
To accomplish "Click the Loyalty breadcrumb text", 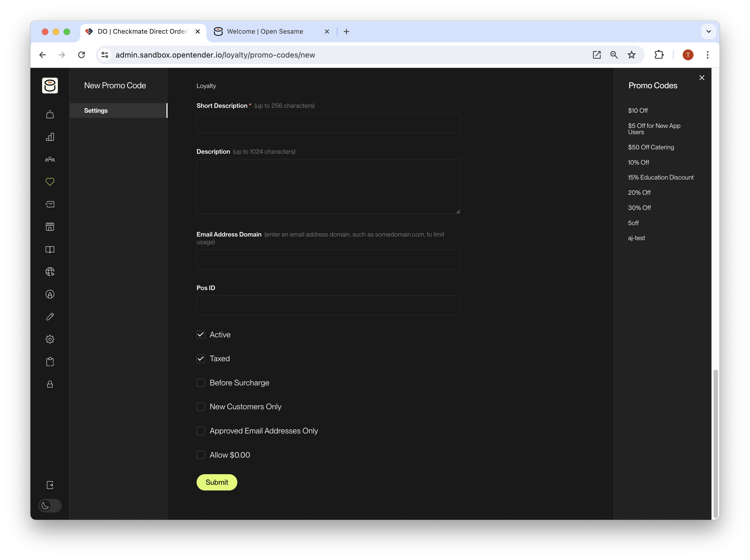I will (206, 86).
